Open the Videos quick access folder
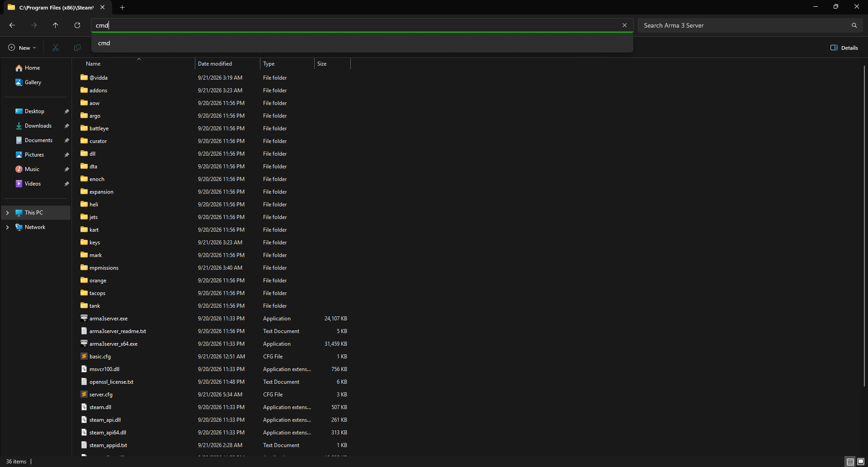 pyautogui.click(x=33, y=184)
